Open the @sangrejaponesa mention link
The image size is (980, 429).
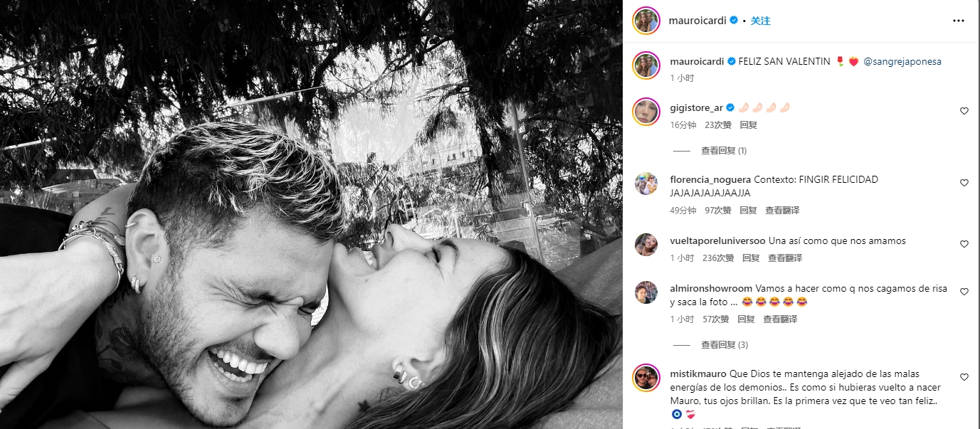tap(902, 62)
